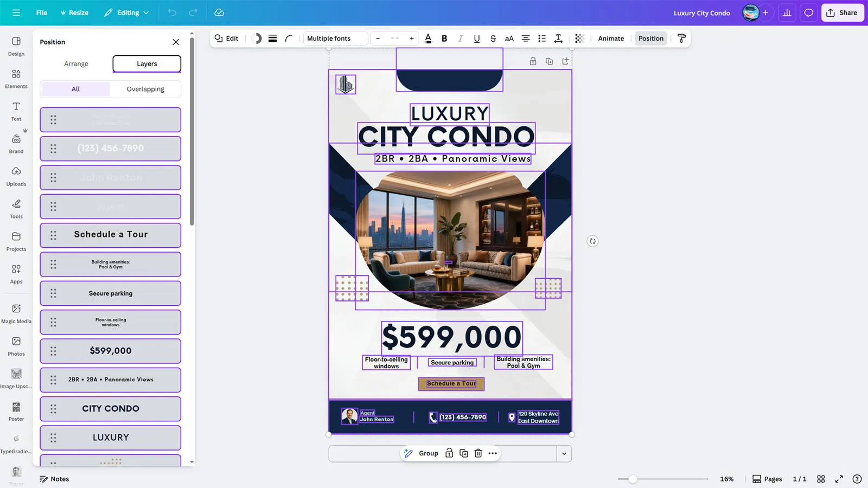Open the text color picker
This screenshot has height=488, width=868.
[428, 38]
